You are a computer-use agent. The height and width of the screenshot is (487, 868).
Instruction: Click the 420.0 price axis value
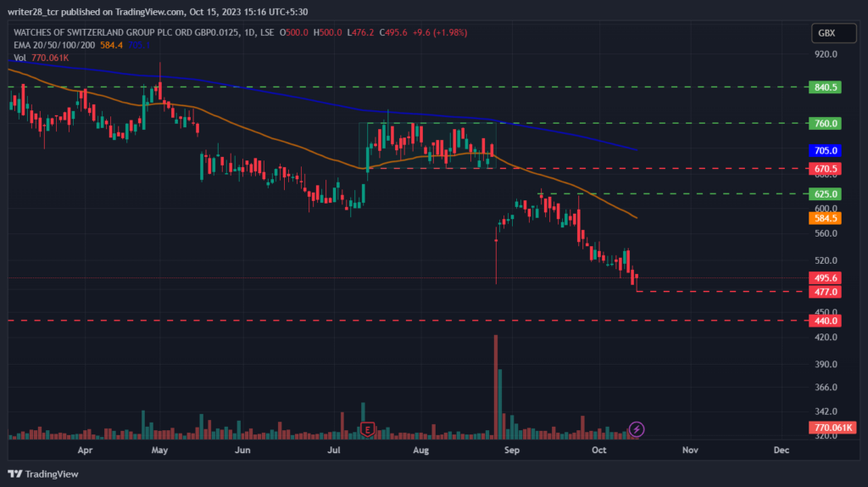826,337
